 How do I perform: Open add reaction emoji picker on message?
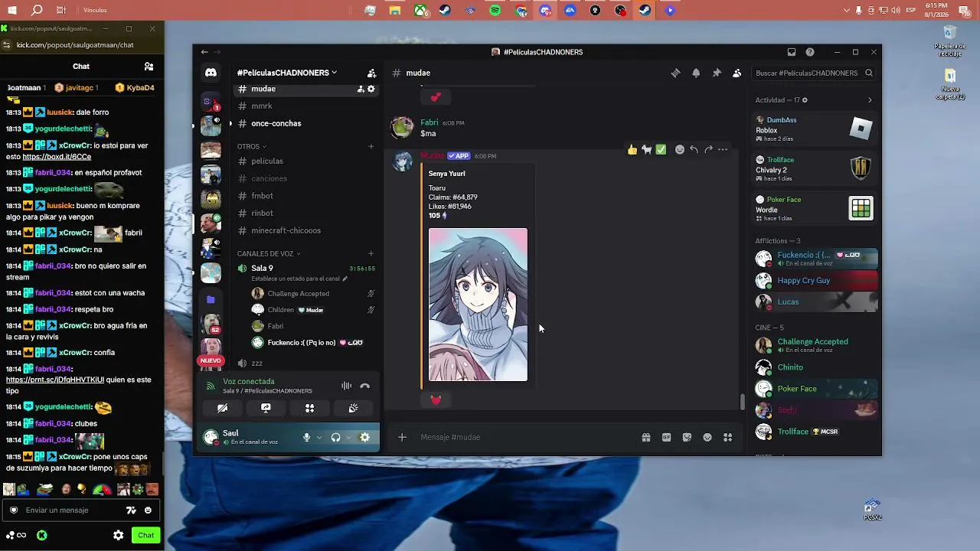679,150
